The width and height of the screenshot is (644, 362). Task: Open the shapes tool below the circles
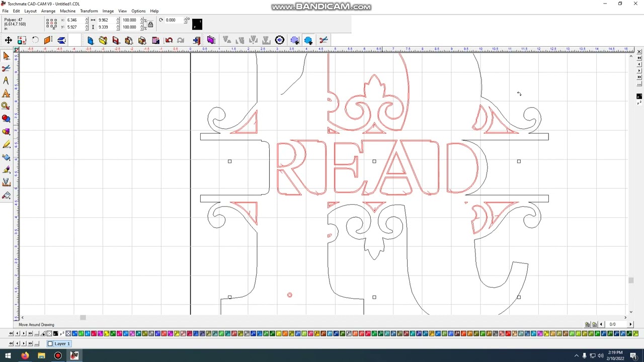(x=6, y=132)
